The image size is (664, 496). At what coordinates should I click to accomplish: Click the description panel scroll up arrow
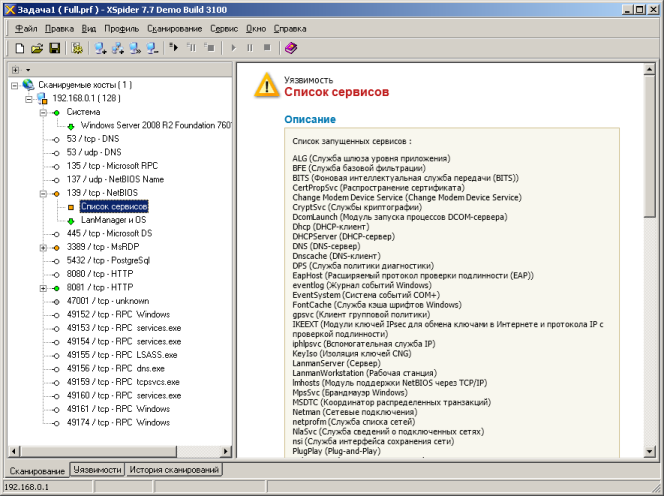click(x=650, y=69)
